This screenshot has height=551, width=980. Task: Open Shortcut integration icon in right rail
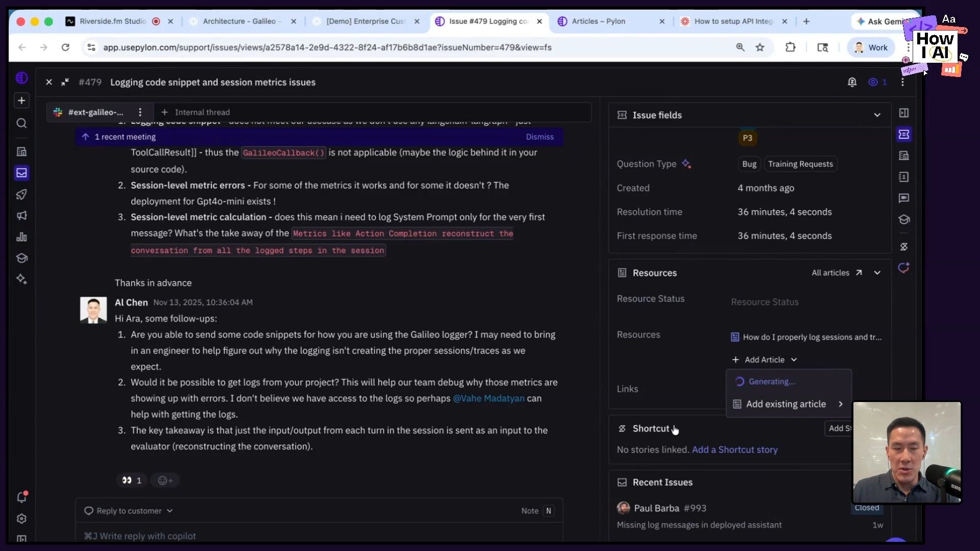click(x=904, y=247)
